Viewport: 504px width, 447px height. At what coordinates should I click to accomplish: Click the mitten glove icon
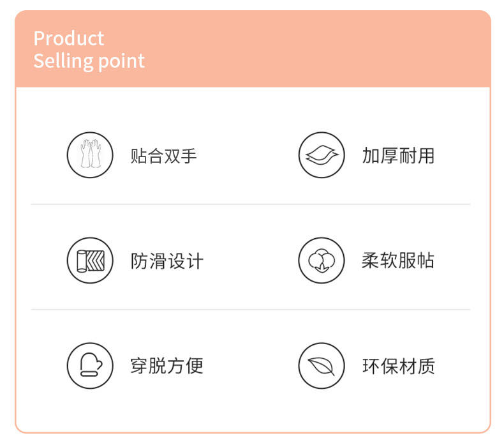(90, 366)
